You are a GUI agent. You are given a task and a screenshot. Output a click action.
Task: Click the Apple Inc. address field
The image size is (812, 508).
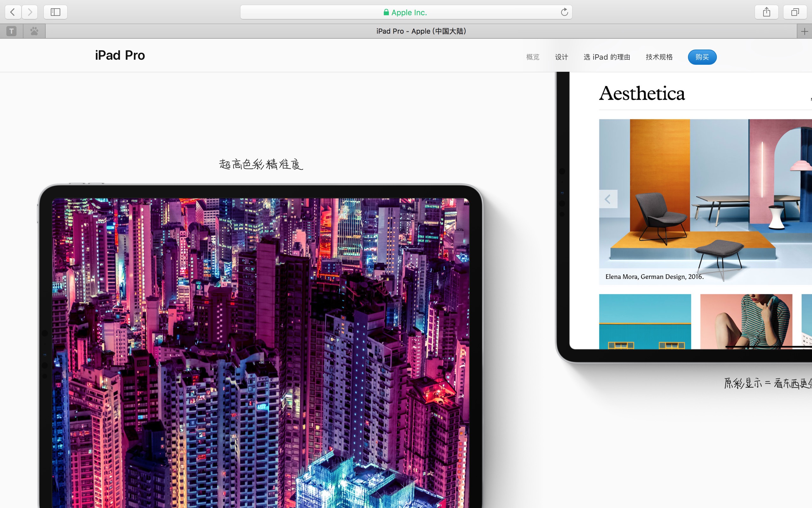click(x=406, y=12)
